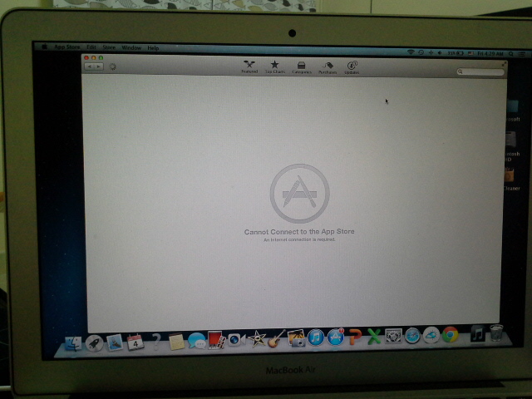Click the volume icon in menu bar

[x=440, y=53]
